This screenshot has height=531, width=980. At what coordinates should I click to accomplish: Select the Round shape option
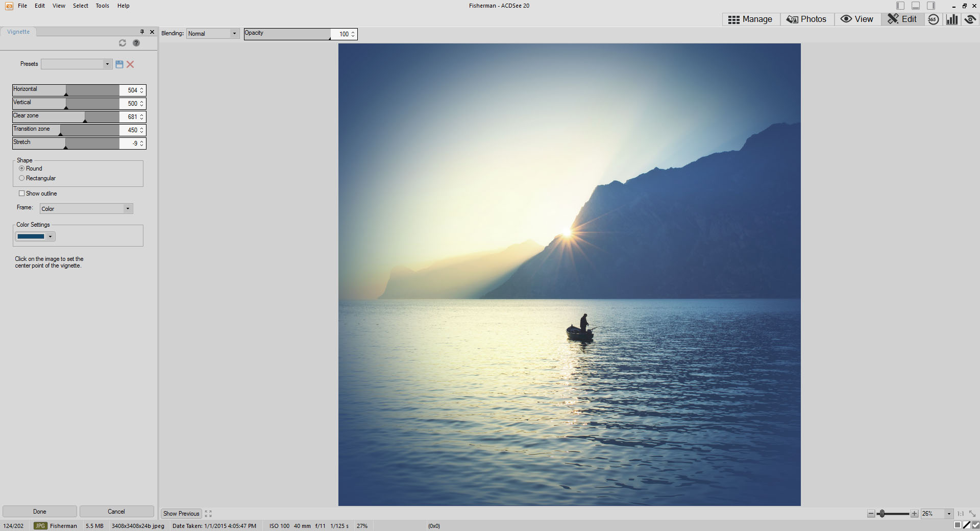pyautogui.click(x=22, y=168)
